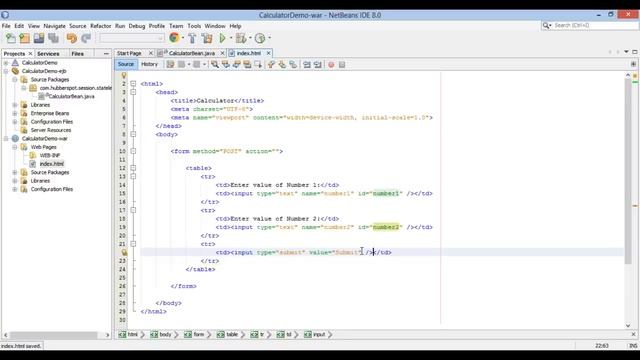This screenshot has width=640, height=360.
Task: Open the dropdown arrow next to Debug Project
Action: coord(250,38)
